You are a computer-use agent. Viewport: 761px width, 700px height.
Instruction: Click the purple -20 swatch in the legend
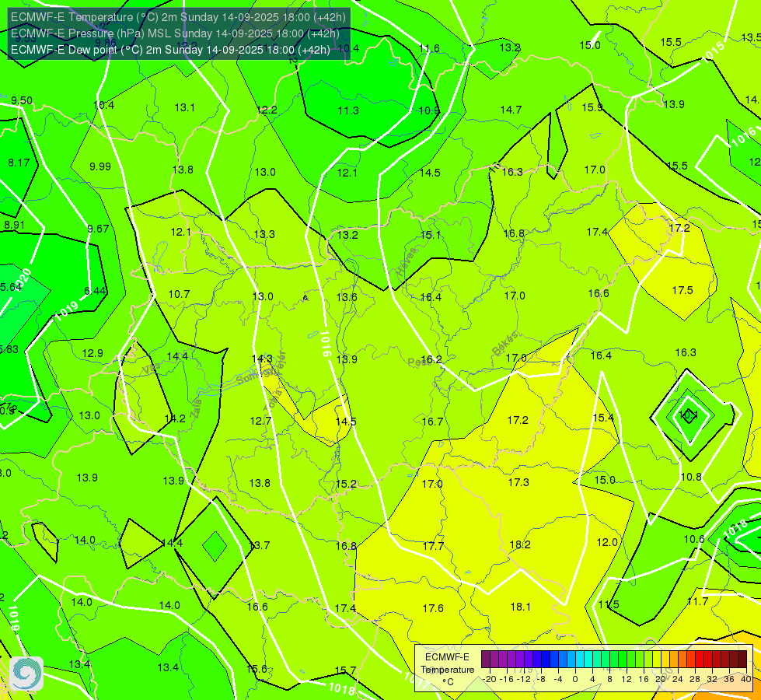coord(485,660)
